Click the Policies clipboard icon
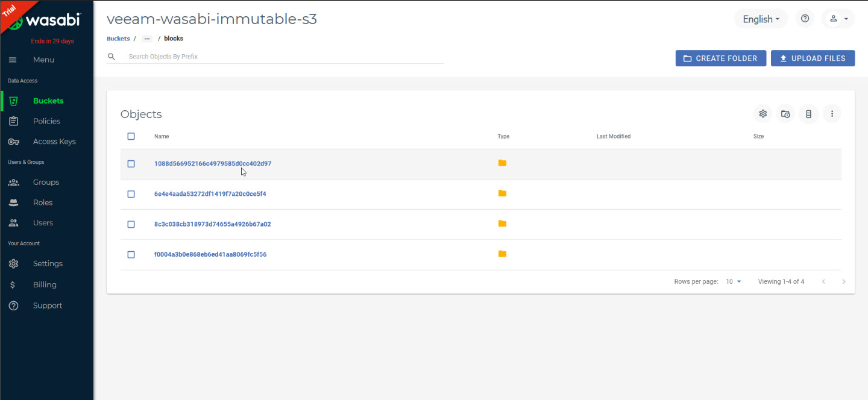The height and width of the screenshot is (400, 868). pos(13,121)
